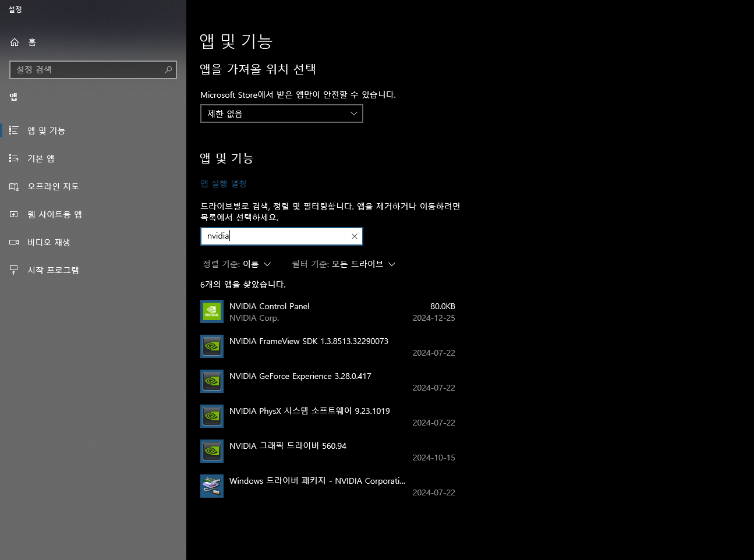
Task: Select the NVIDIA Control Panel entry name
Action: point(269,306)
